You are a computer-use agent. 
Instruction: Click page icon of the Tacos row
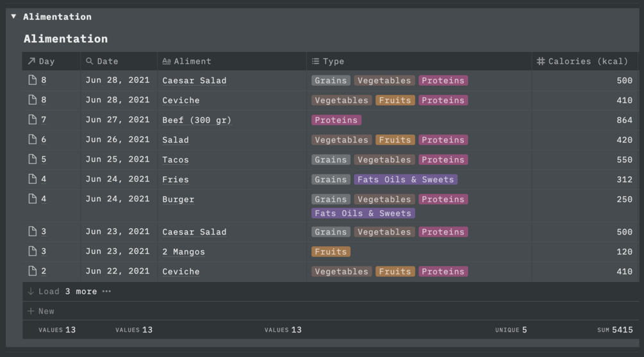(x=33, y=160)
